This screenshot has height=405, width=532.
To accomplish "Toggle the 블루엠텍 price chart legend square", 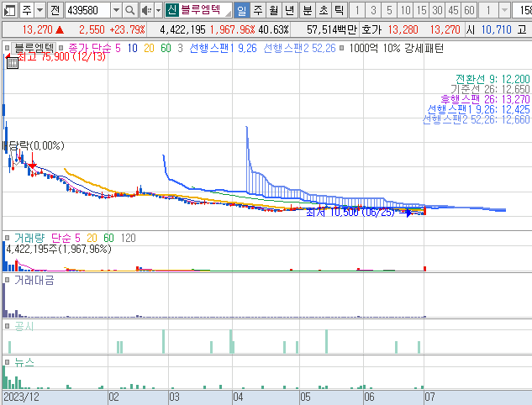I will (x=7, y=48).
